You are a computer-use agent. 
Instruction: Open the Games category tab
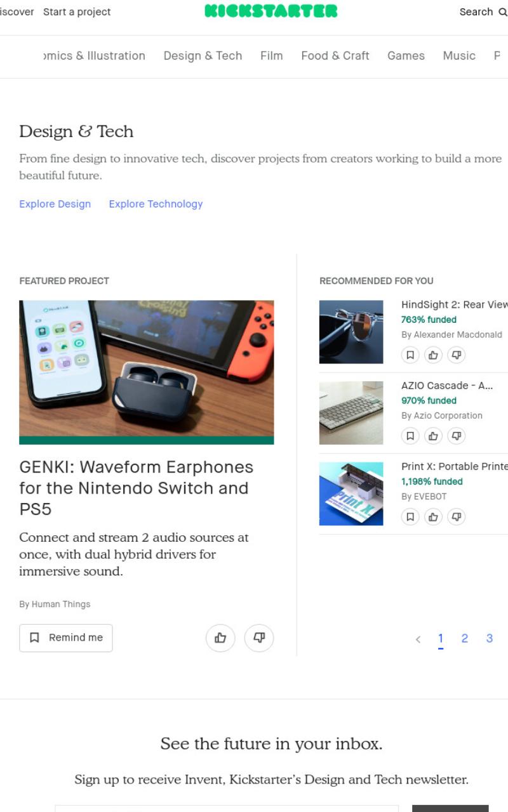[406, 56]
